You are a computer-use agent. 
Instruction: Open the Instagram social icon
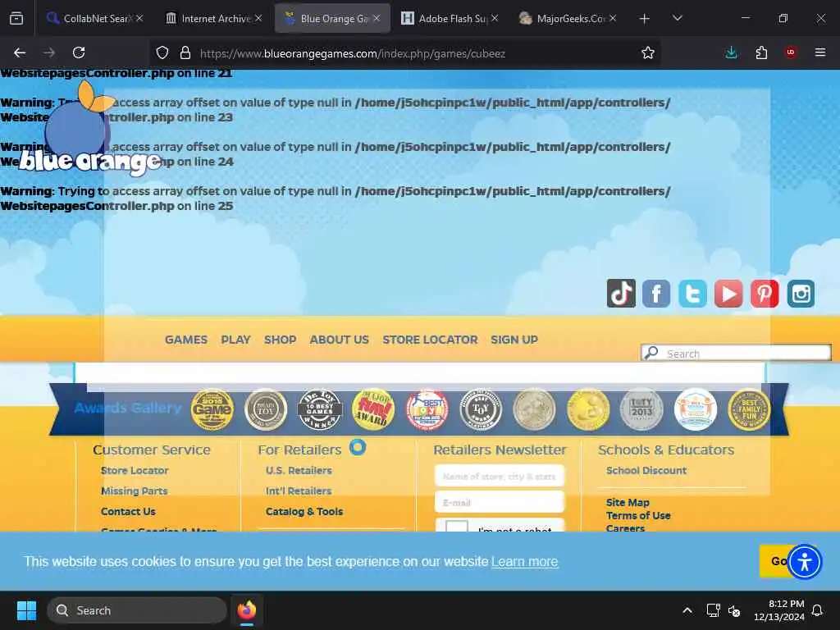click(801, 293)
